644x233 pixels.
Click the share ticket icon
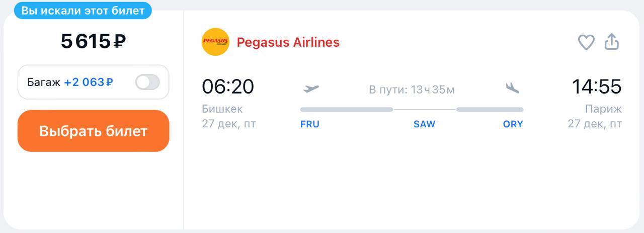[611, 42]
